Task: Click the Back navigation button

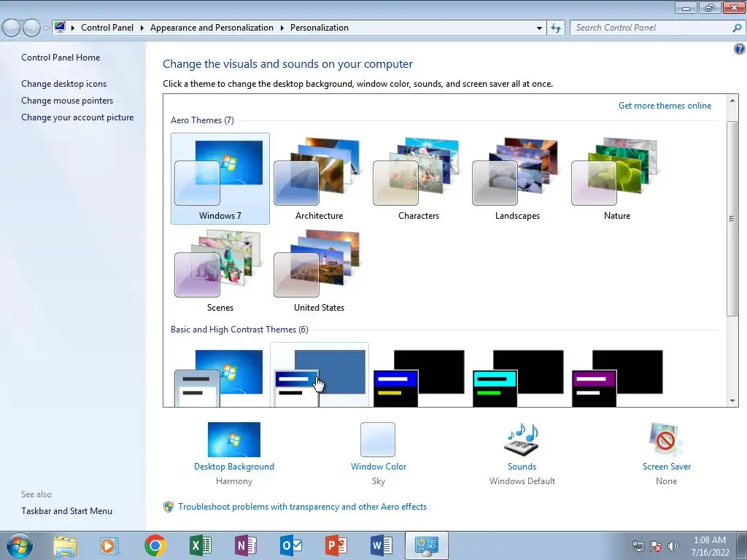Action: [x=12, y=28]
